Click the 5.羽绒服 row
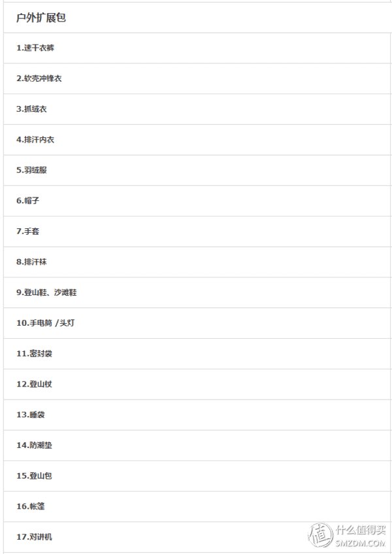Viewport: 392px width, 554px height. coord(197,170)
